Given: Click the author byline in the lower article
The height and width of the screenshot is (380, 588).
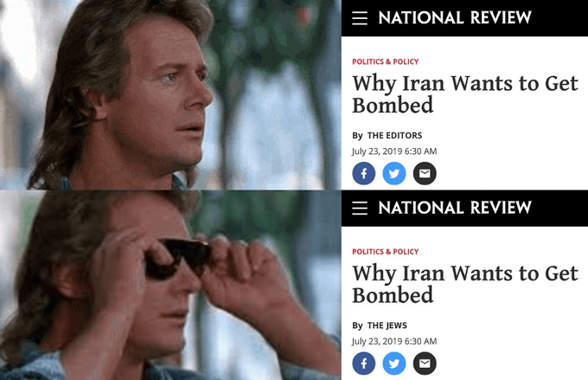Looking at the screenshot, I should coord(387,325).
